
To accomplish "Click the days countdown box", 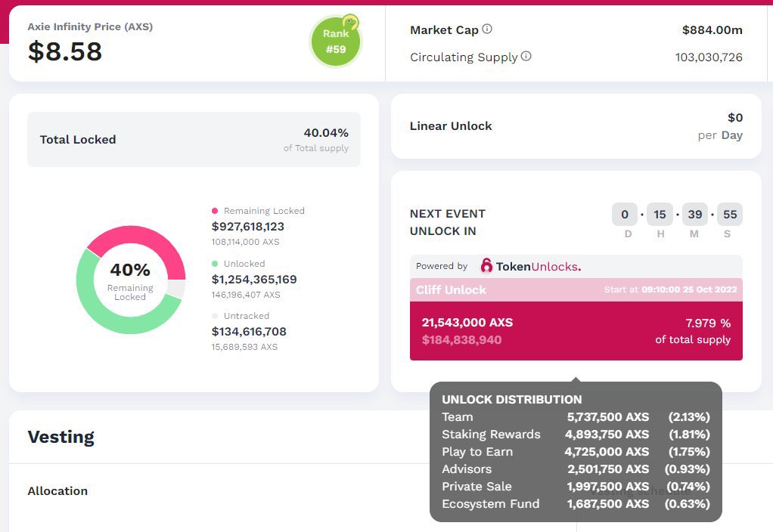I will tap(625, 215).
